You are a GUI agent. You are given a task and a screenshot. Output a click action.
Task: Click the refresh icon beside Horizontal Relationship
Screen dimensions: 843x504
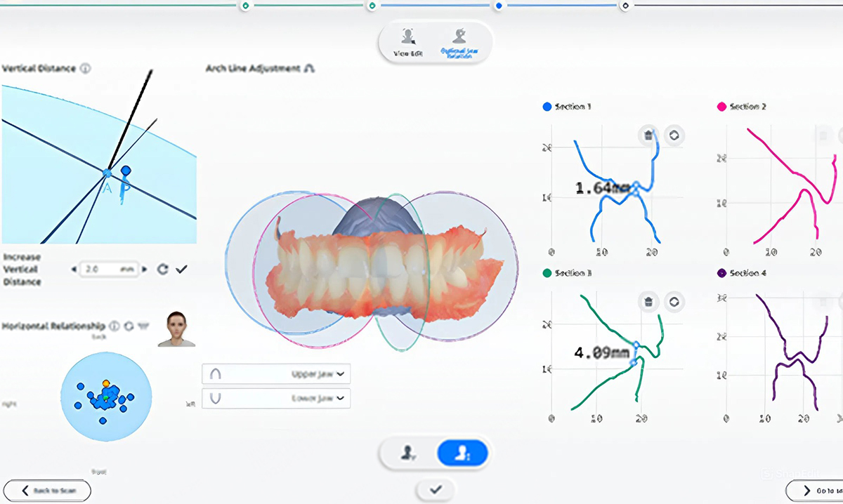click(129, 326)
